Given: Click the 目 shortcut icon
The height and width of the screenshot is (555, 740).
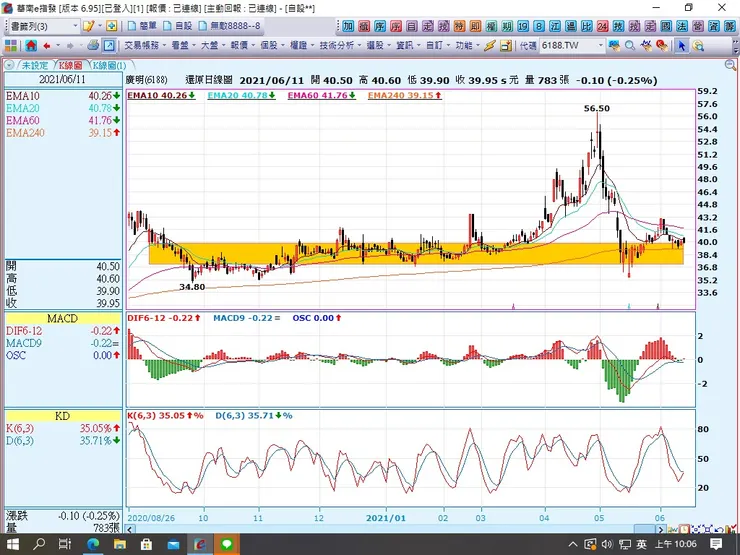Looking at the screenshot, I should [x=412, y=26].
